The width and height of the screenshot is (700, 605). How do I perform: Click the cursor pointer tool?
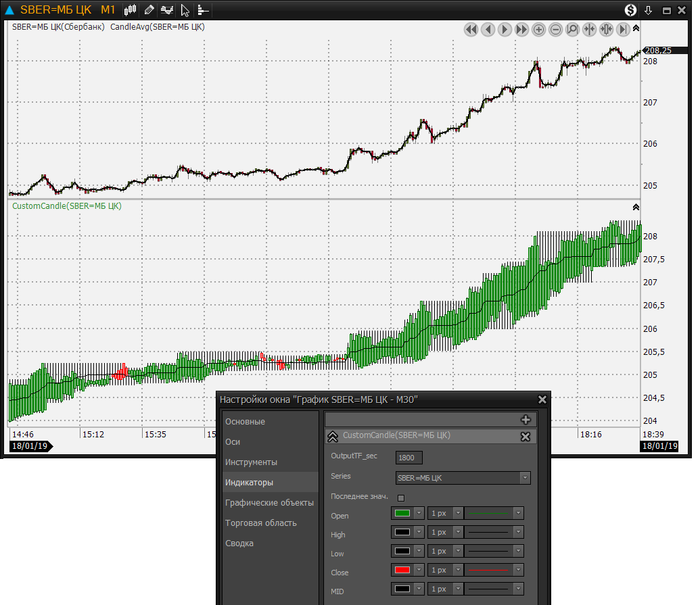pyautogui.click(x=185, y=9)
